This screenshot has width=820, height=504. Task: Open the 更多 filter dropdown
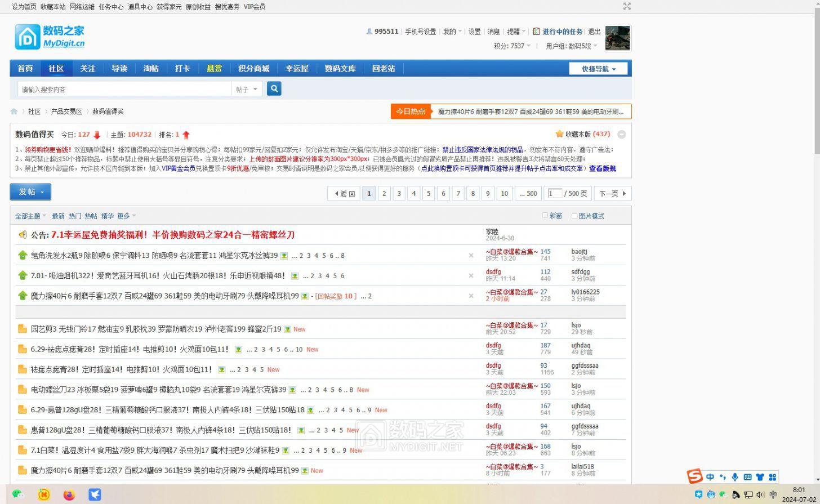click(126, 216)
